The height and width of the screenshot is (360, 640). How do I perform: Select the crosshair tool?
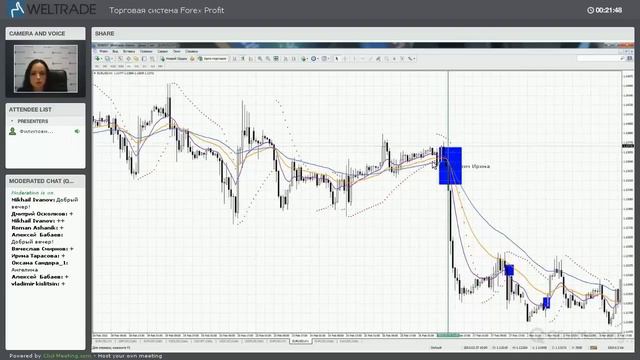click(345, 59)
